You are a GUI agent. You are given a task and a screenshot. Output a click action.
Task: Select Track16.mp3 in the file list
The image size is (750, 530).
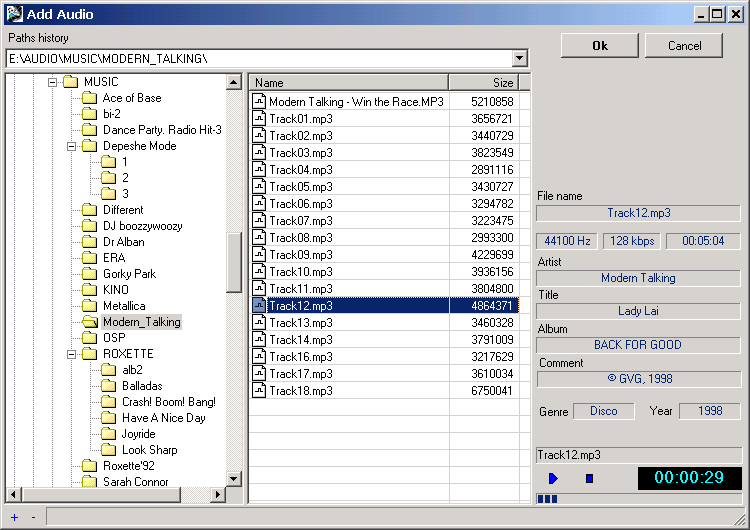click(x=385, y=357)
